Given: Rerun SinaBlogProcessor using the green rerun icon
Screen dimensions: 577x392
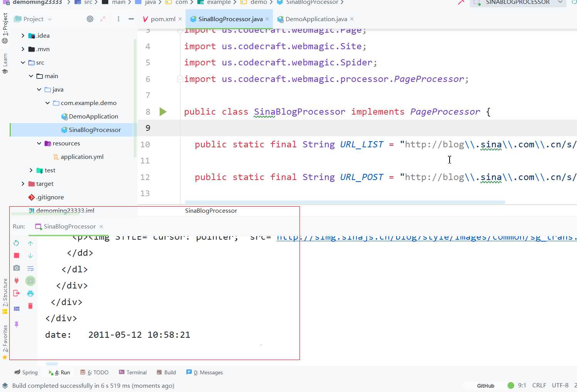Looking at the screenshot, I should [16, 243].
